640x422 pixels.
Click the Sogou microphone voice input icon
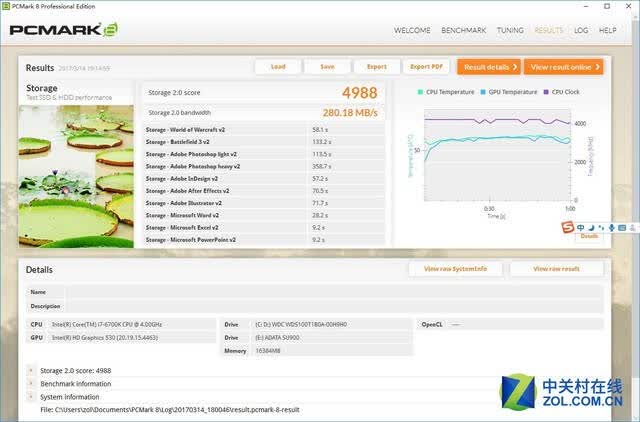(611, 228)
